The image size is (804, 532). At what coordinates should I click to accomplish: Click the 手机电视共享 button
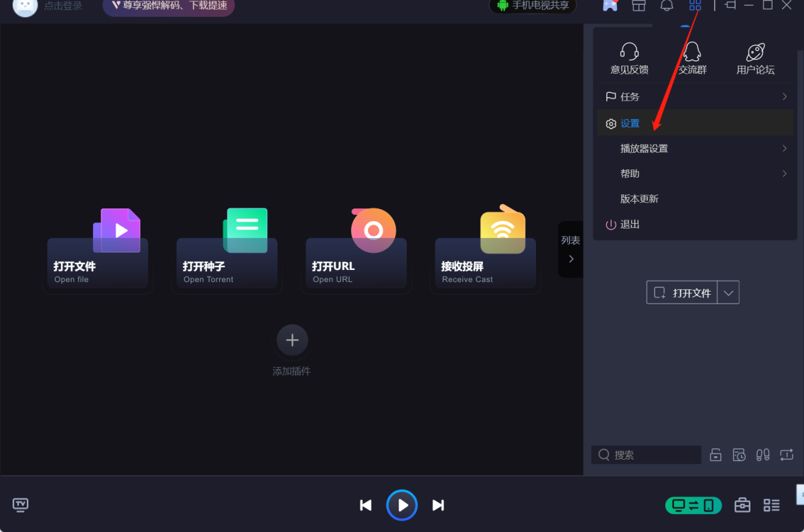pos(533,6)
